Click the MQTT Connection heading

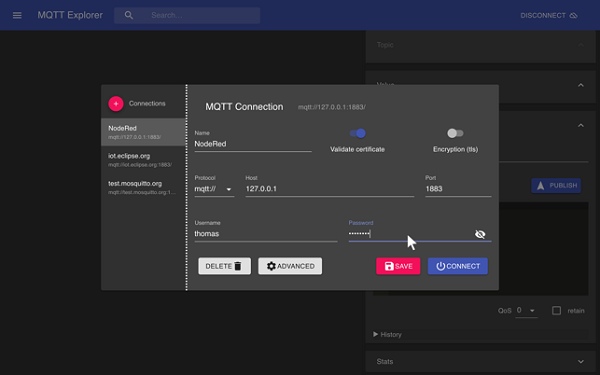[244, 107]
